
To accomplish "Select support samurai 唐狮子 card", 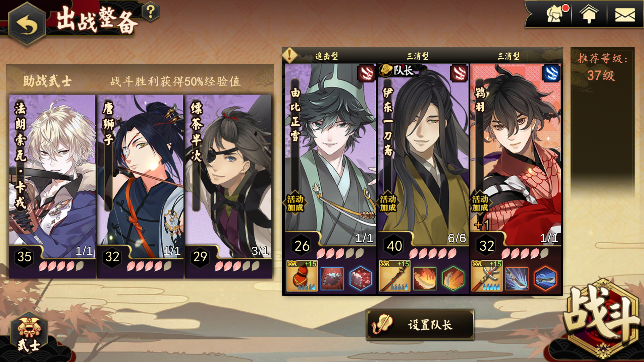I will (x=141, y=186).
